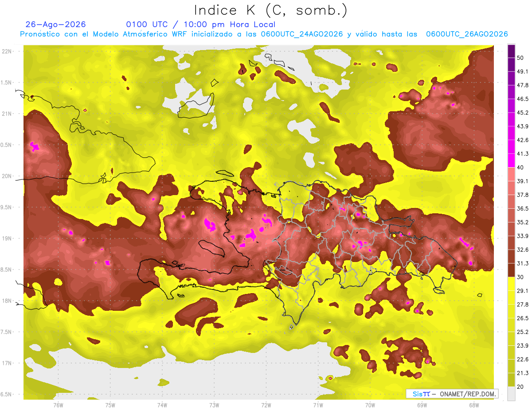Screen dimensions: 532x411
Task: Click the colorbar value "50"
Action: coord(521,58)
